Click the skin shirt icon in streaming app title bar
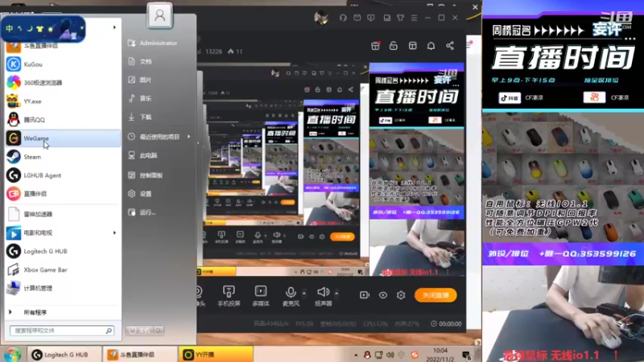This screenshot has height=362, width=644. (x=400, y=18)
